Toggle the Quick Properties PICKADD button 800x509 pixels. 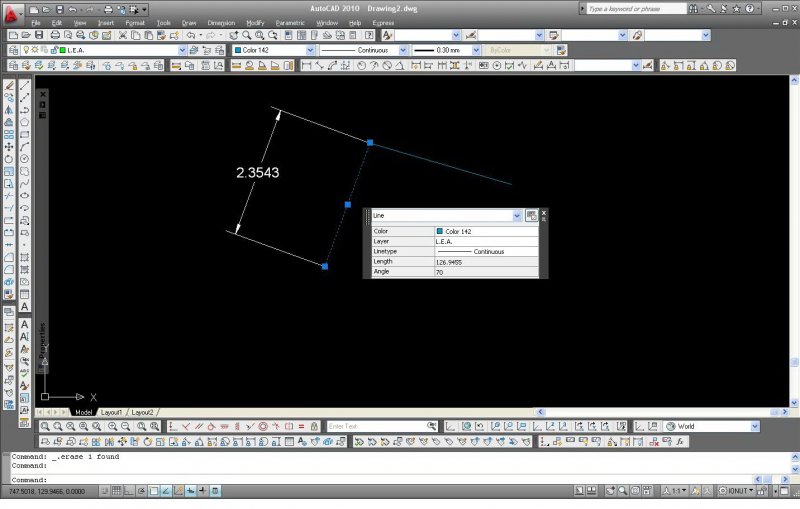click(x=531, y=215)
